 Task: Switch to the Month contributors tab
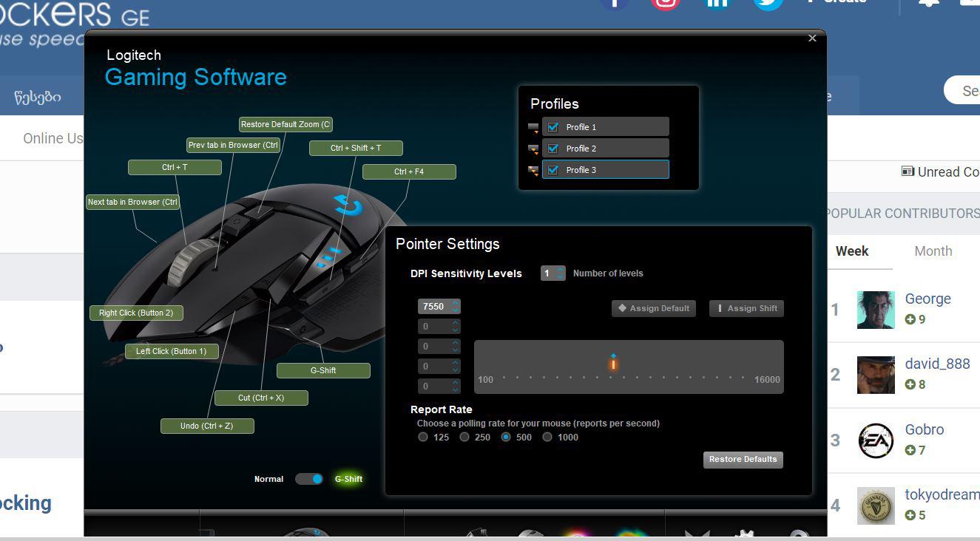click(933, 251)
